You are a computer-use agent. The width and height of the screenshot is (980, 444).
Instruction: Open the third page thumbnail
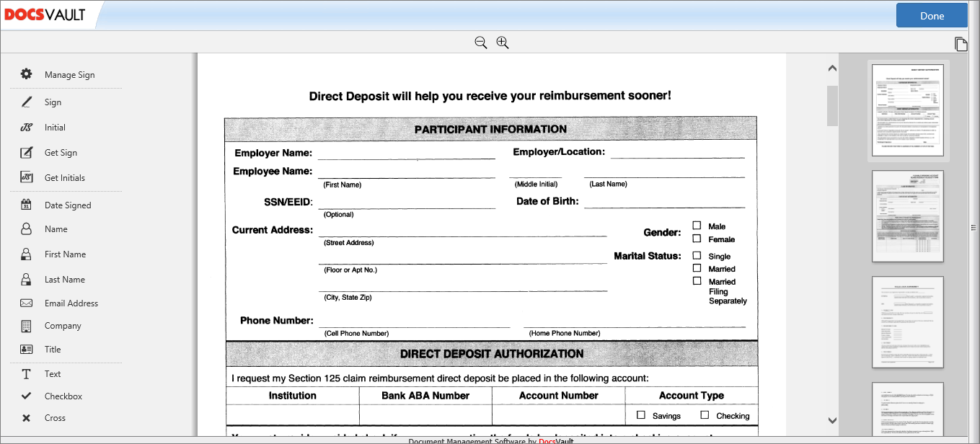pyautogui.click(x=908, y=322)
